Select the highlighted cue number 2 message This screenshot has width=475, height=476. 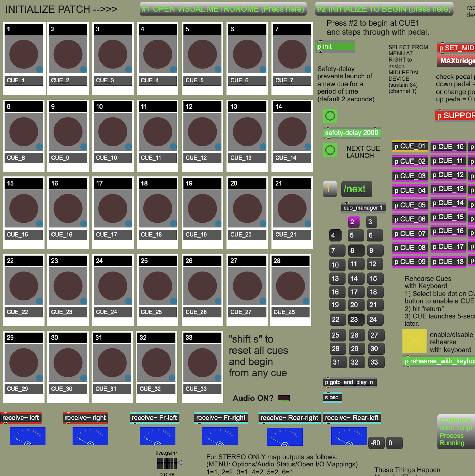pos(353,222)
